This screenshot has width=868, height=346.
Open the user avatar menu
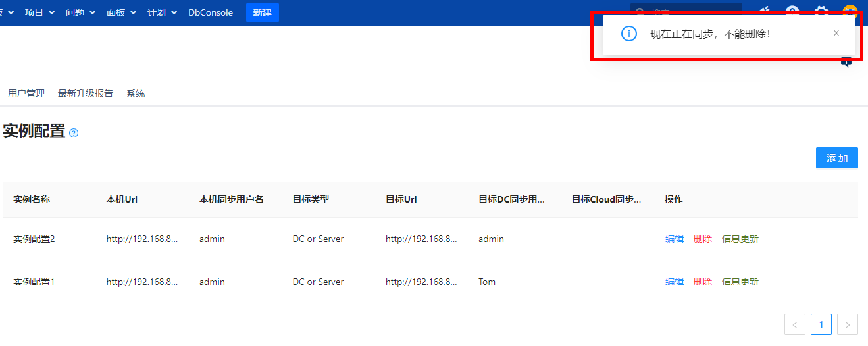850,11
